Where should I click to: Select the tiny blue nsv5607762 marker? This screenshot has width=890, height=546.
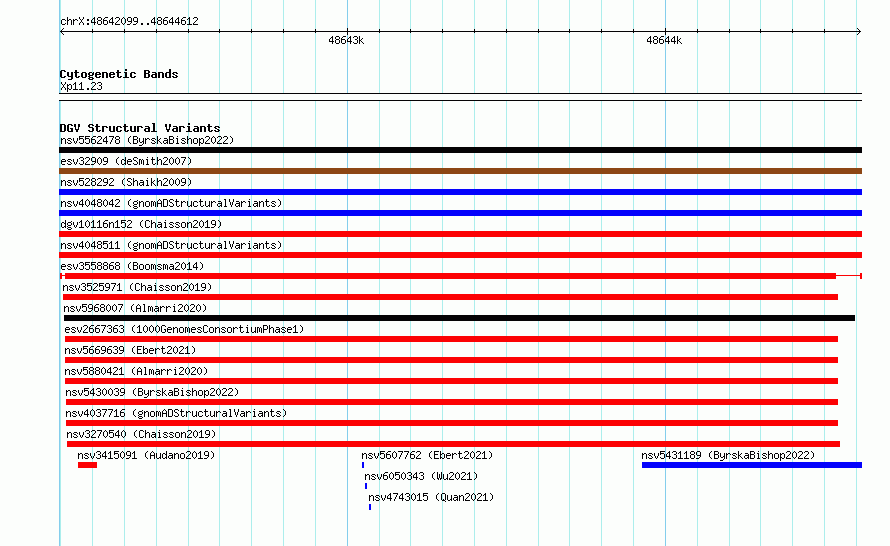pos(363,465)
